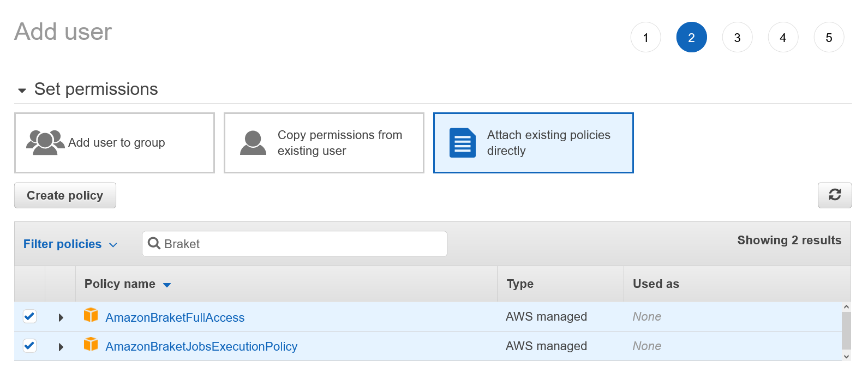Click the scrollbar up arrow
The width and height of the screenshot is (868, 379).
pyautogui.click(x=846, y=307)
